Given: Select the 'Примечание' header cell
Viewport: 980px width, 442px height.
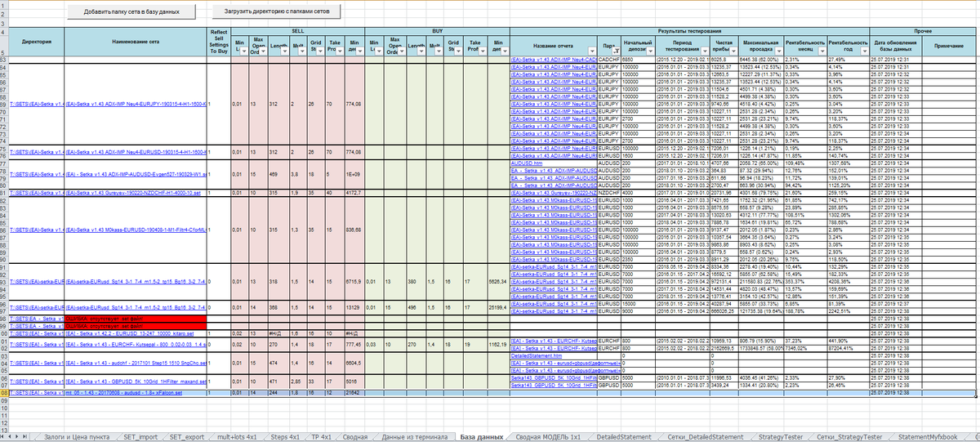Looking at the screenshot, I should (950, 45).
